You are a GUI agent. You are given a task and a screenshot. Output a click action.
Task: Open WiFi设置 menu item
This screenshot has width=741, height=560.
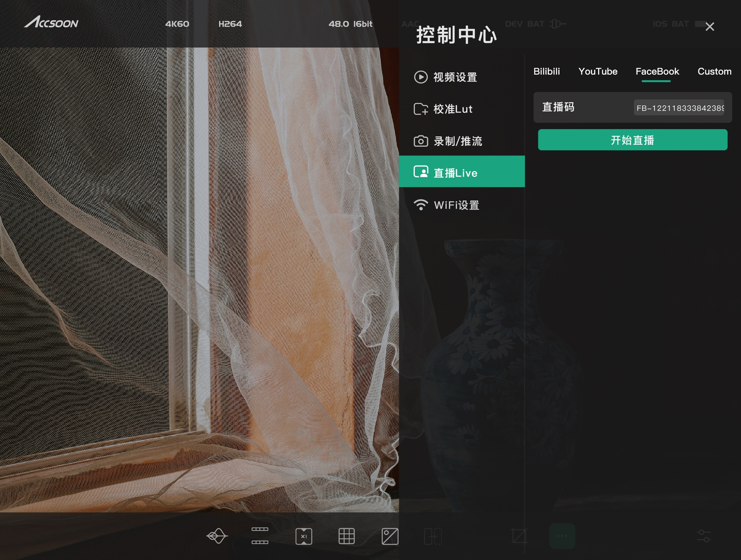[462, 205]
